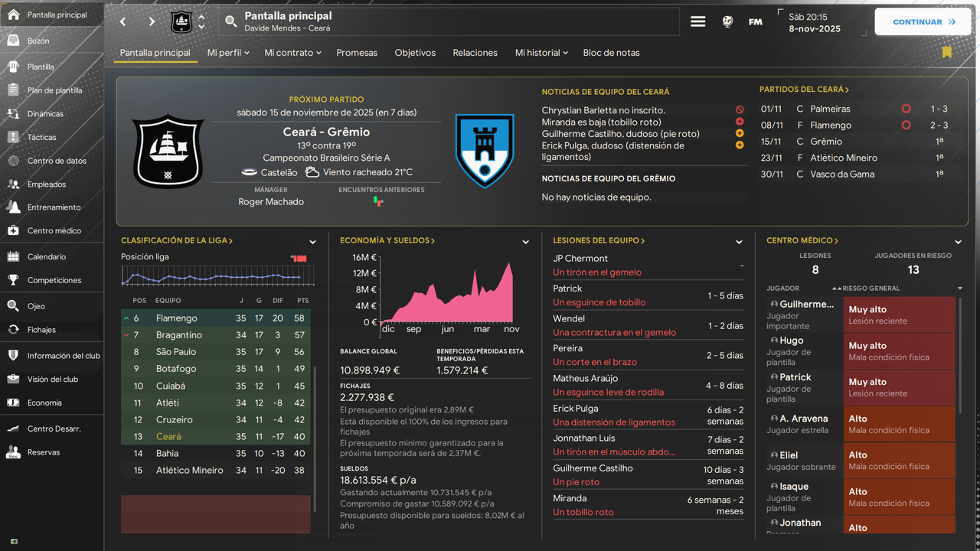Click Erick Pulga in injuries list
This screenshot has height=551, width=980.
[x=576, y=409]
